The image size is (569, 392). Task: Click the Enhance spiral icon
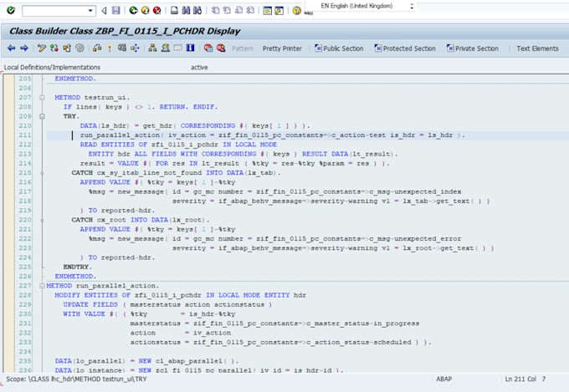click(x=79, y=48)
